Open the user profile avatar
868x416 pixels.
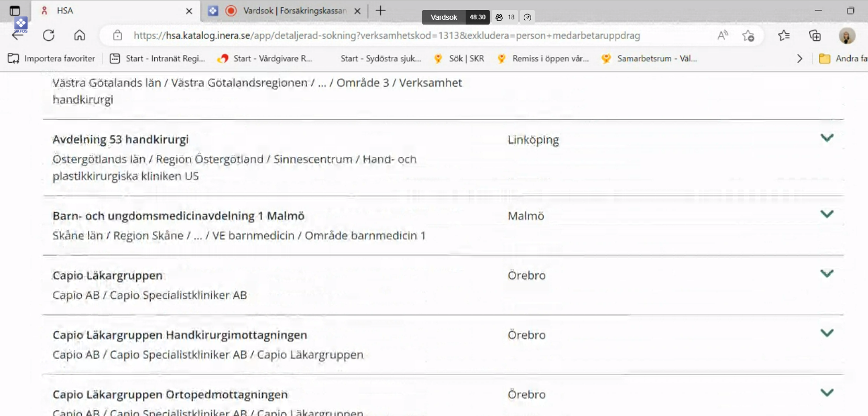pos(847,36)
